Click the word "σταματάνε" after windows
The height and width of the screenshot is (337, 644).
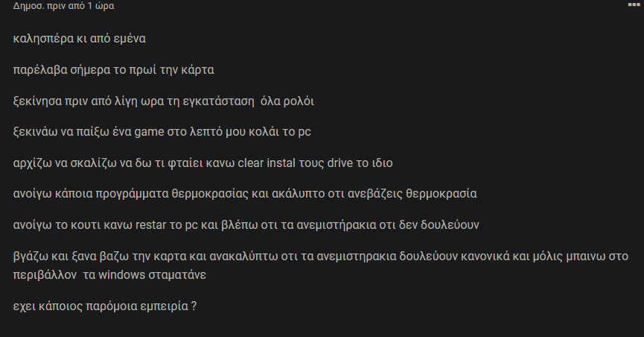[x=177, y=275]
